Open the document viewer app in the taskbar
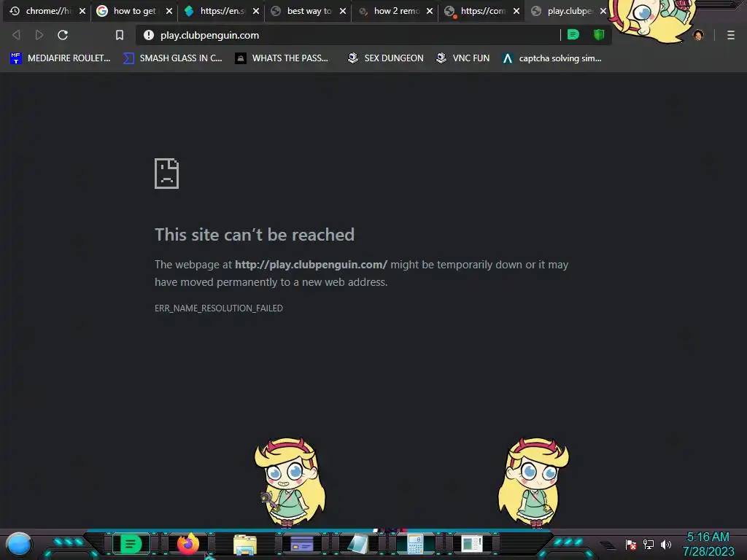Viewport: 747px width, 560px height. point(472,544)
